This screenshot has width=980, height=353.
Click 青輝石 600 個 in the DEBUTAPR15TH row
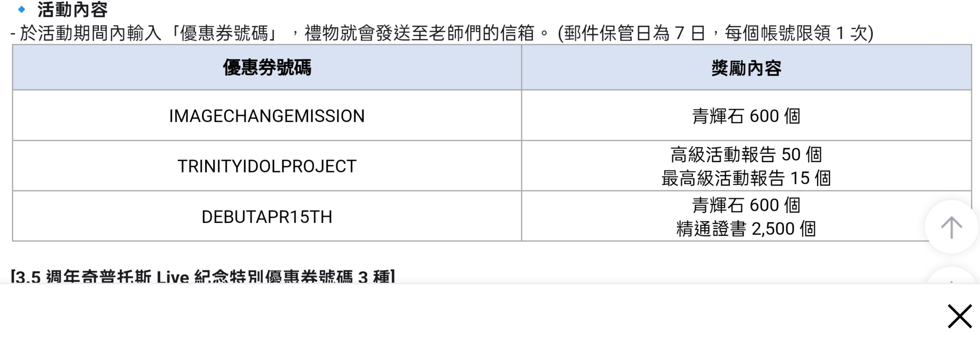[x=746, y=205]
